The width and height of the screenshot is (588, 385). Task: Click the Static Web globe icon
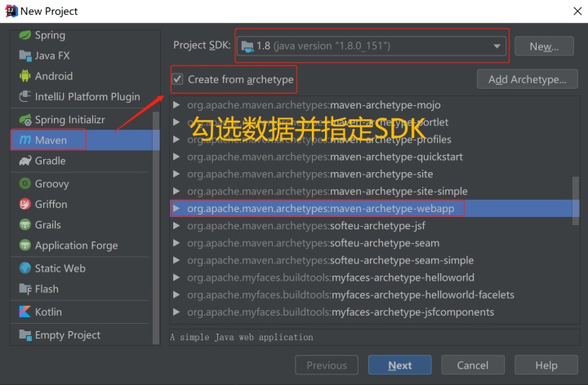25,268
